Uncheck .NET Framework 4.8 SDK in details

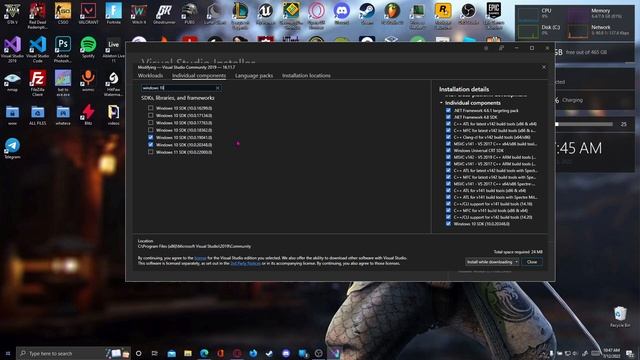tap(448, 117)
